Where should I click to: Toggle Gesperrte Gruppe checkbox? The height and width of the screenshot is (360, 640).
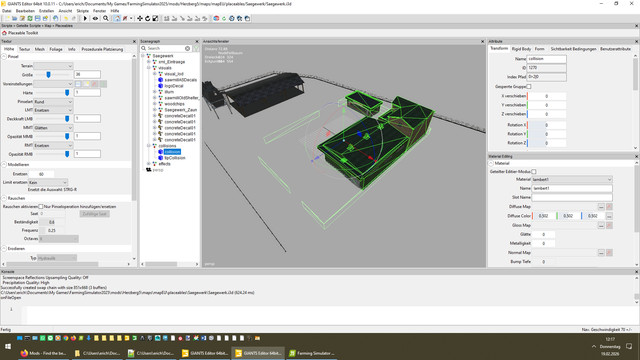[529, 87]
